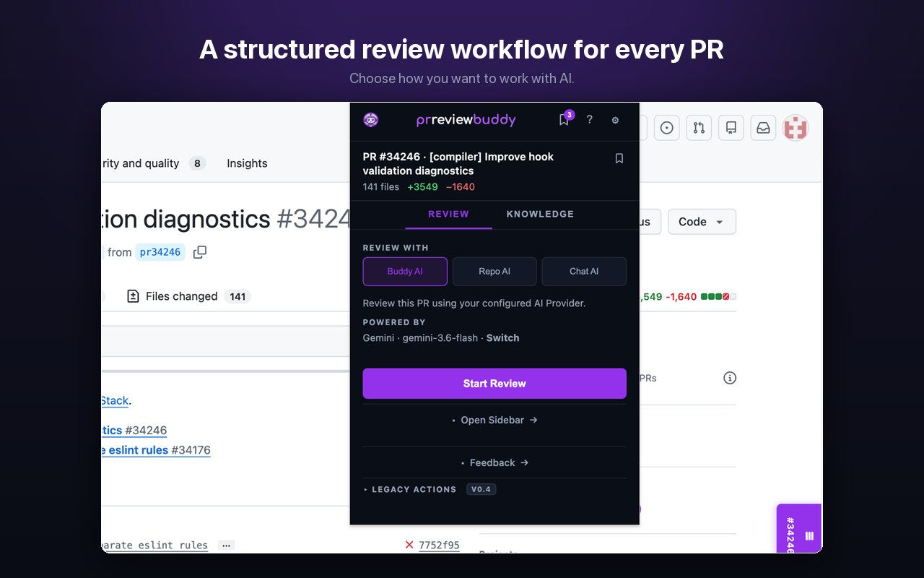The height and width of the screenshot is (578, 924).
Task: Switch to the KNOWLEDGE tab
Action: (540, 214)
